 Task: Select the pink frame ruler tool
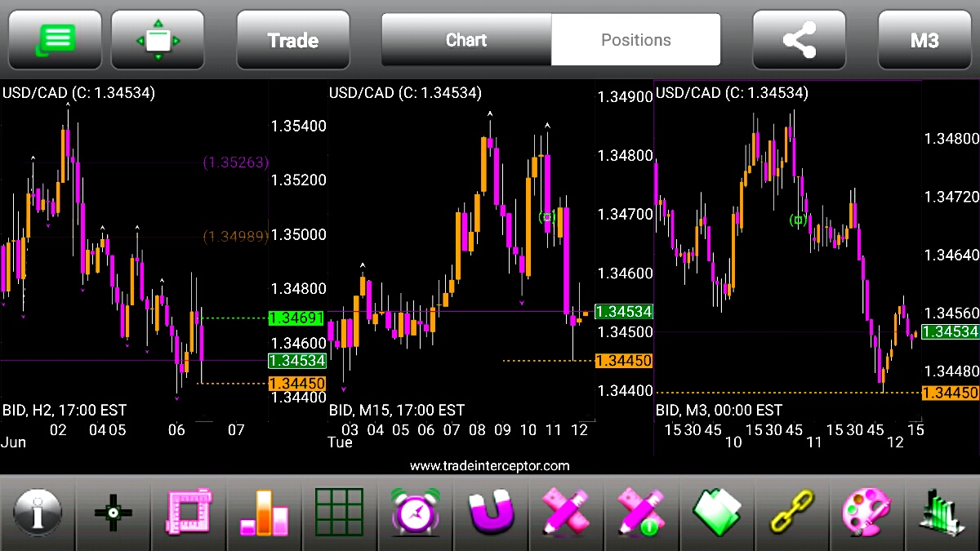click(189, 513)
